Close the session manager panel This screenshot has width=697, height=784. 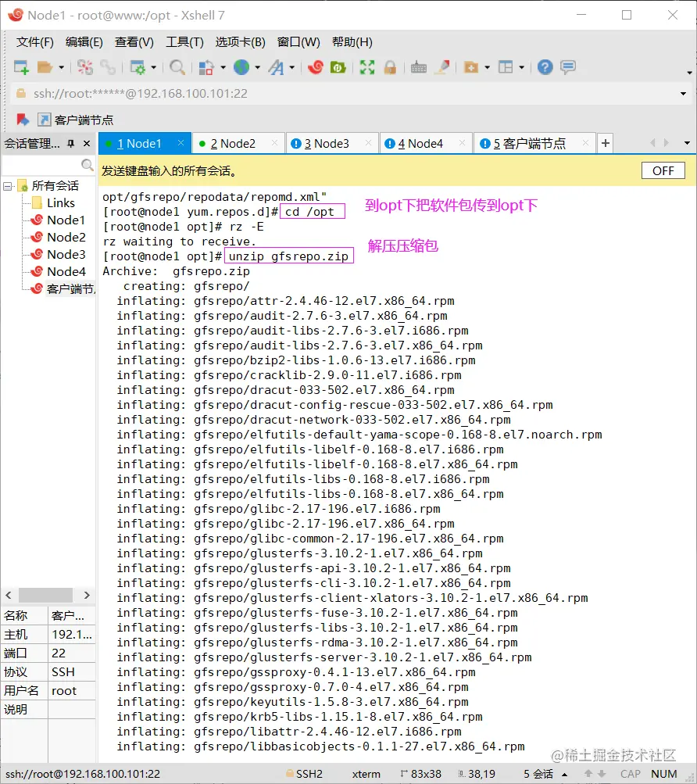click(x=87, y=144)
